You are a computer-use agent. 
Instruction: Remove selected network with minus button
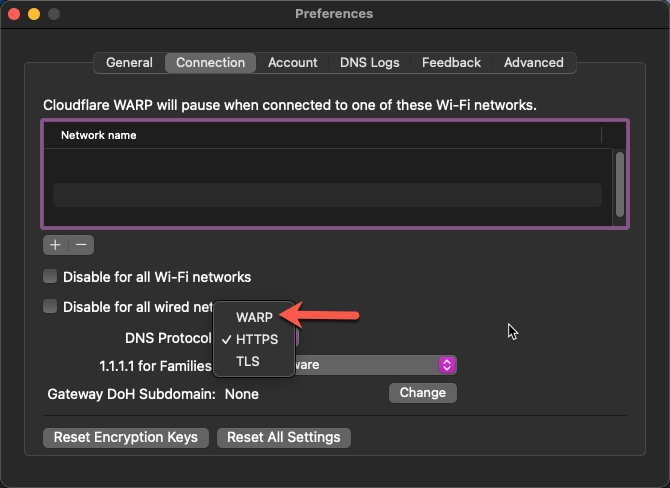click(81, 245)
